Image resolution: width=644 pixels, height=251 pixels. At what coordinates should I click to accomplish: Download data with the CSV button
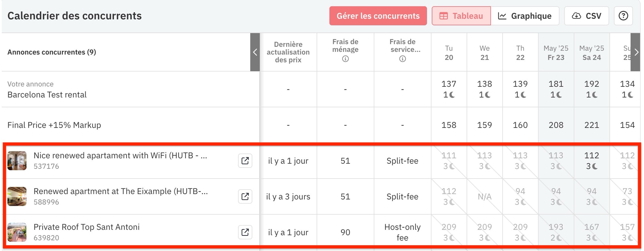pyautogui.click(x=587, y=16)
